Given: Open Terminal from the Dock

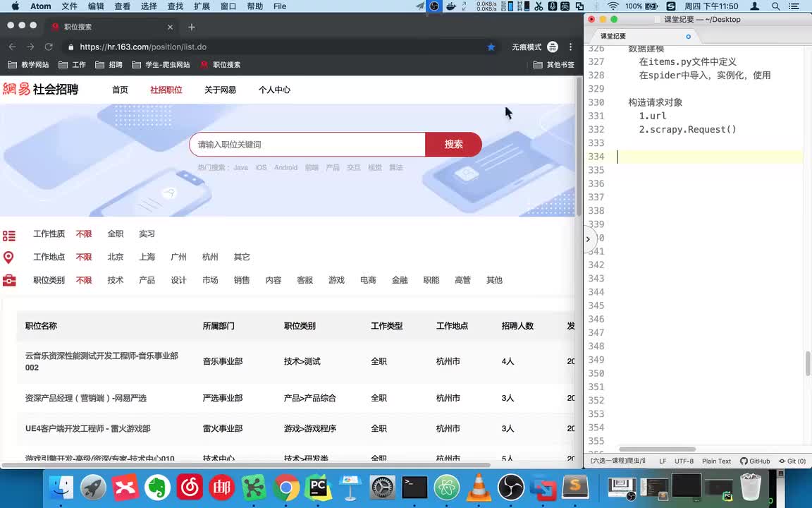Looking at the screenshot, I should click(x=414, y=488).
